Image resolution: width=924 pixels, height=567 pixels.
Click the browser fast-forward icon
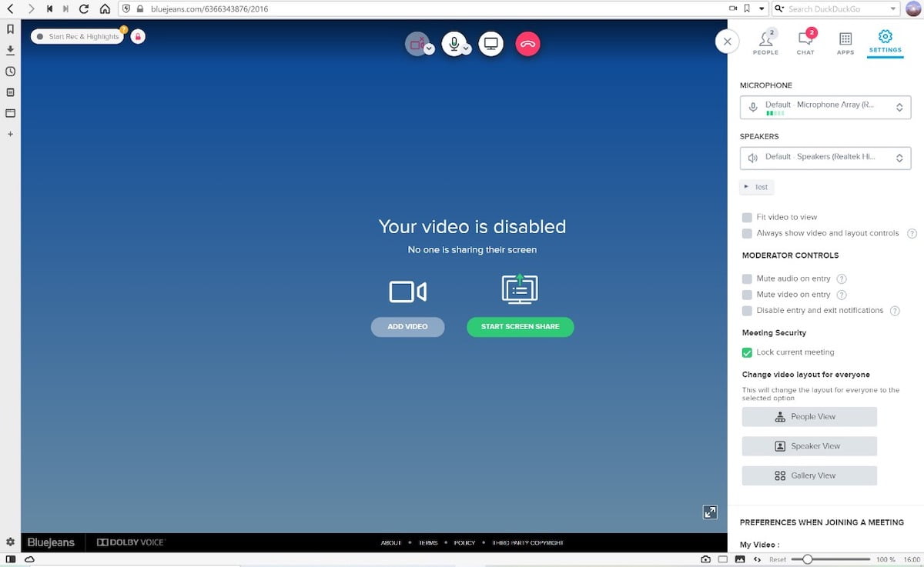(65, 9)
